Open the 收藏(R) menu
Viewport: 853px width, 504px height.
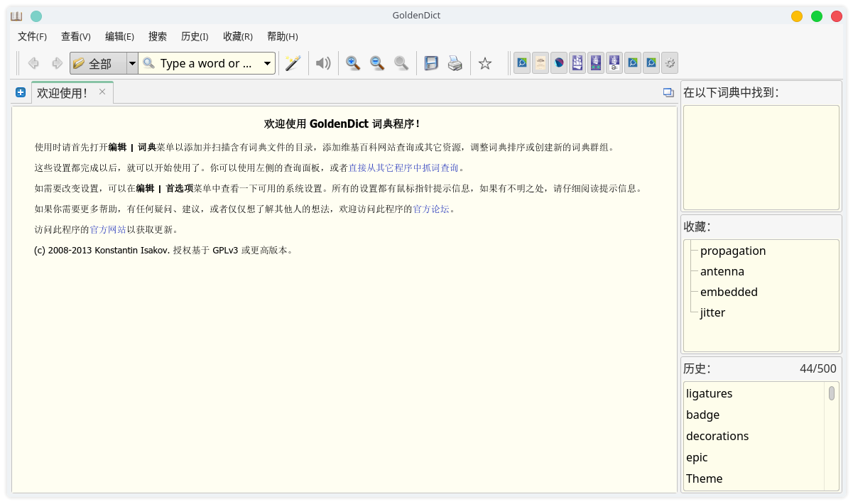238,36
